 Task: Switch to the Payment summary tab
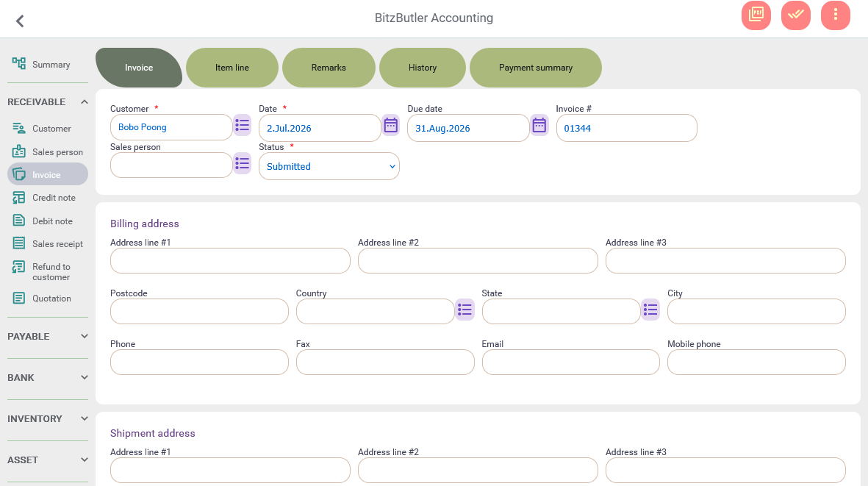(535, 68)
